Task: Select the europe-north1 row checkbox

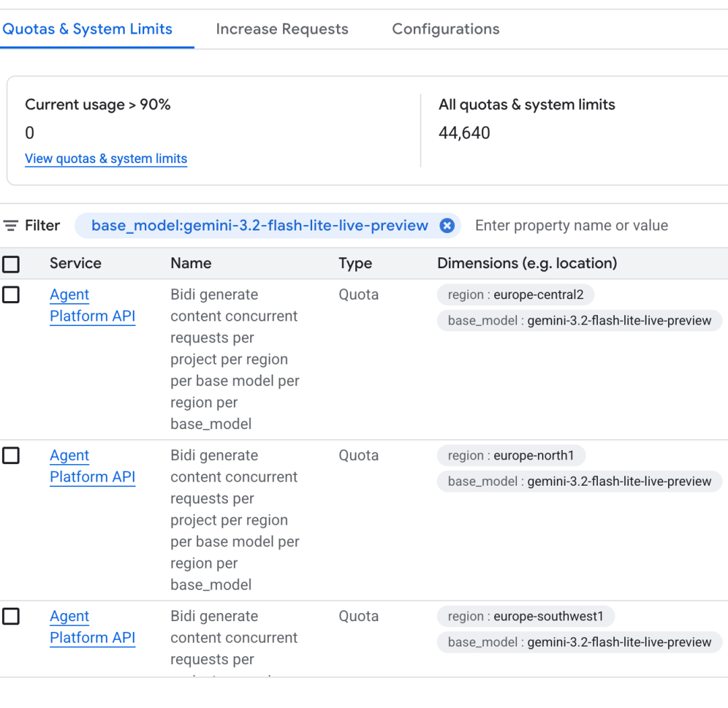Action: coord(11,455)
